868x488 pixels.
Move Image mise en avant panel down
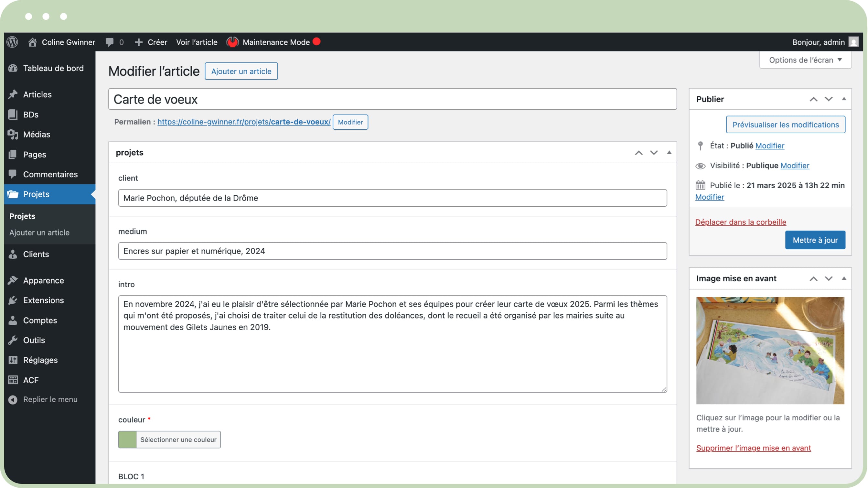point(829,278)
